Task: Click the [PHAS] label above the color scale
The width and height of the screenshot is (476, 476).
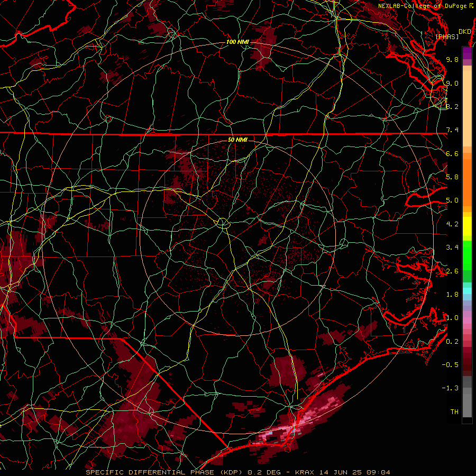Action: (447, 36)
